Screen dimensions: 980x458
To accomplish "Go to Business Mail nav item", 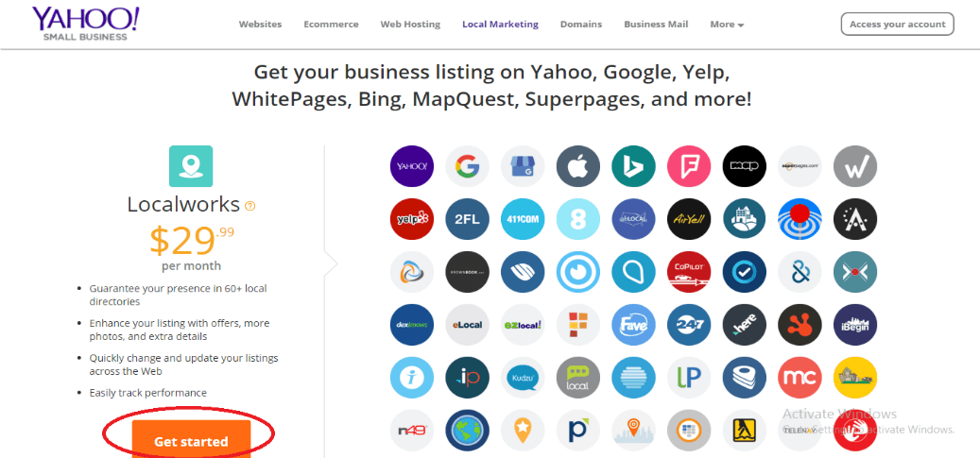I will pos(656,25).
